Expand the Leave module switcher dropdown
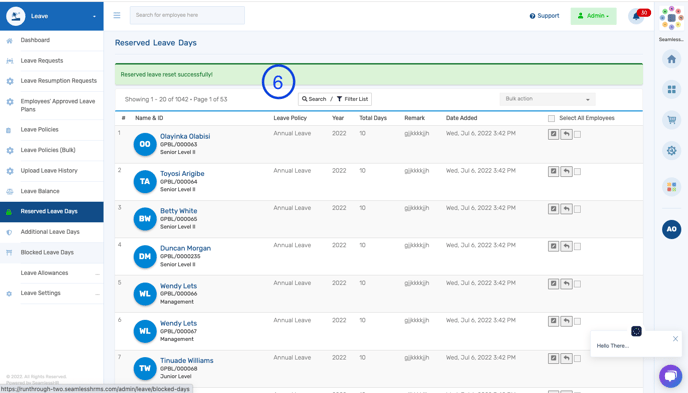This screenshot has width=688, height=393. coord(94,17)
